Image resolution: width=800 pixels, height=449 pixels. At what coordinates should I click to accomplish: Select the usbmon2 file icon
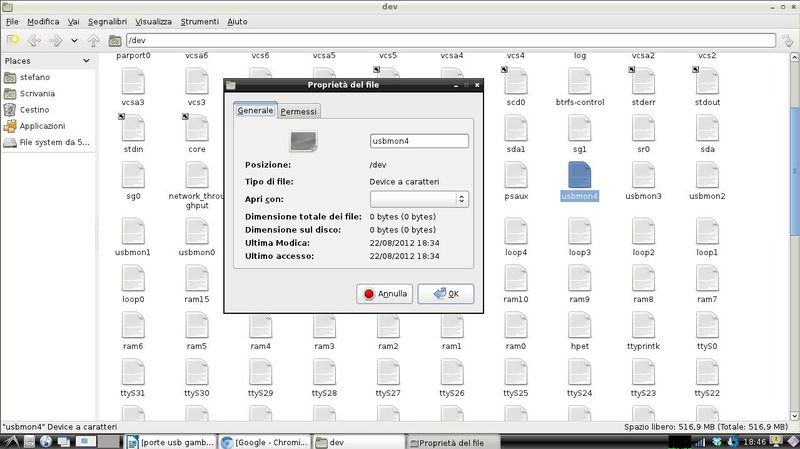point(707,175)
